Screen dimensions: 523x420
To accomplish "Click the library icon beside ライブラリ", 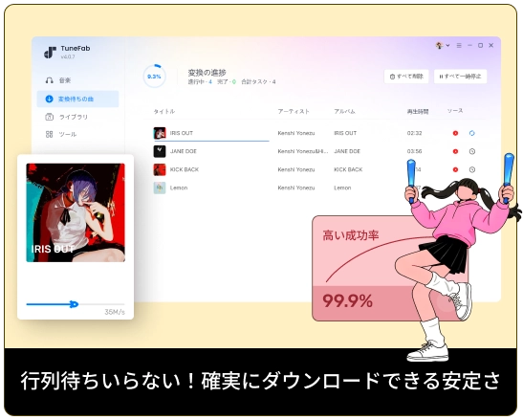I will (x=49, y=117).
